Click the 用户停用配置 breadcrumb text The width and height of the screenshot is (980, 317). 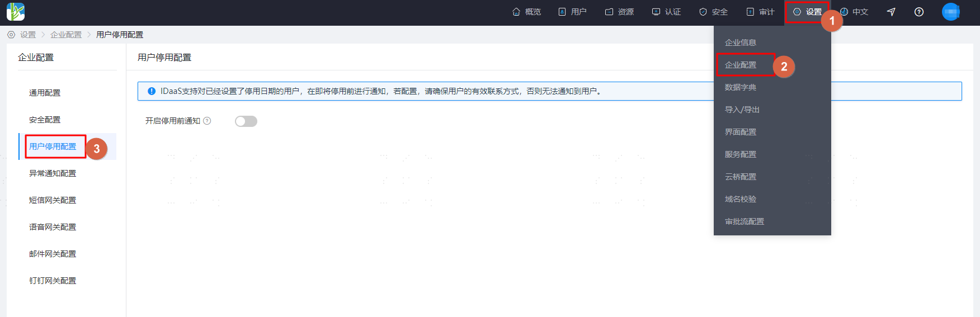coord(120,35)
